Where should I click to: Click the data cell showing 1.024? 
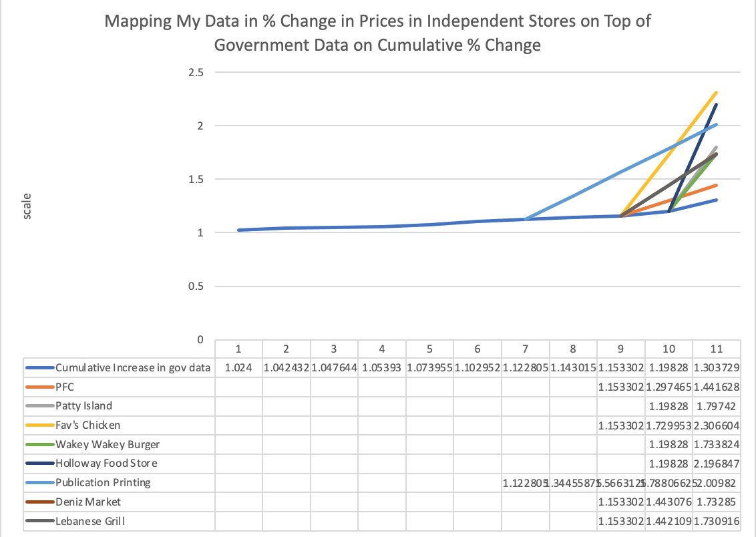pyautogui.click(x=238, y=367)
